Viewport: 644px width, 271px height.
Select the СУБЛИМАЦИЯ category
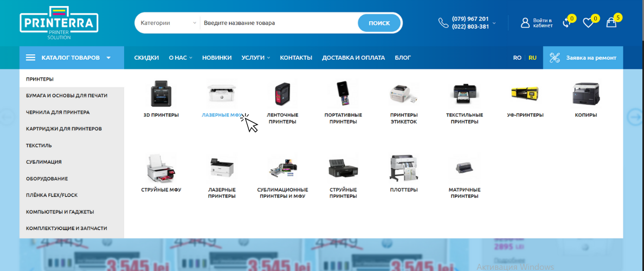(x=72, y=162)
